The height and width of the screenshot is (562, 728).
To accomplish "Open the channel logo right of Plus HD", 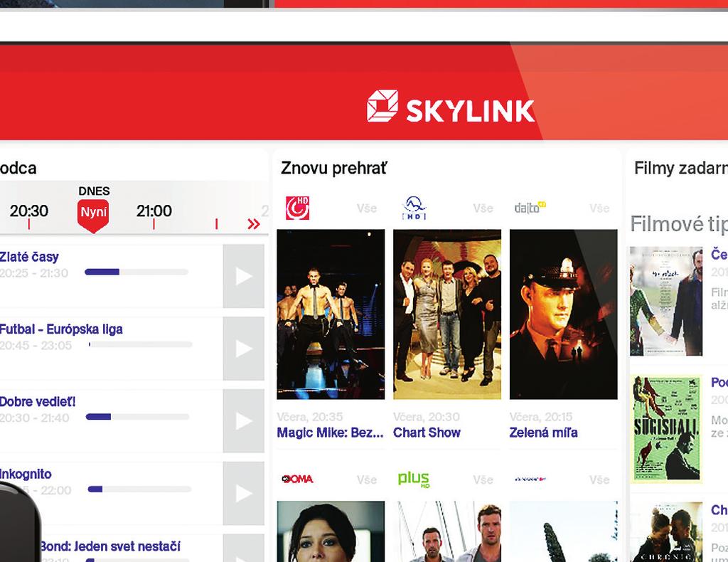I will coord(530,479).
